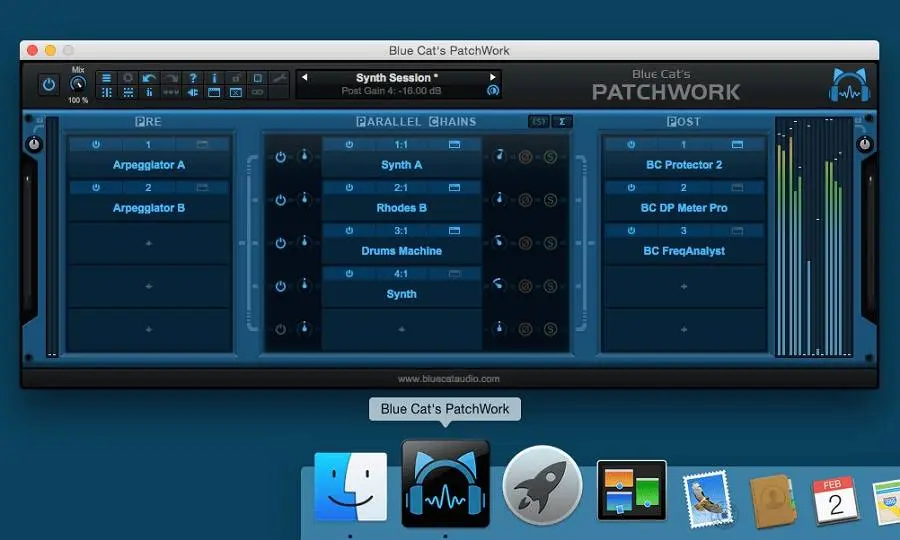Solo the Rhodes B chain (S button)
This screenshot has width=900, height=540.
coord(550,200)
